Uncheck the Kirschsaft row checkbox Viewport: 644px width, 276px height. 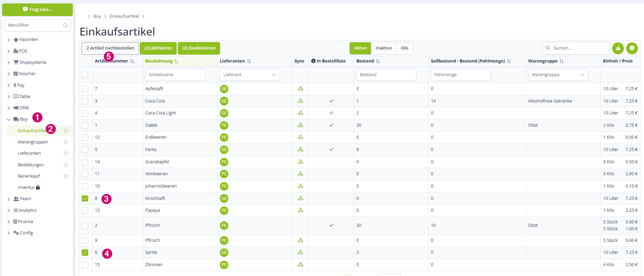click(85, 198)
